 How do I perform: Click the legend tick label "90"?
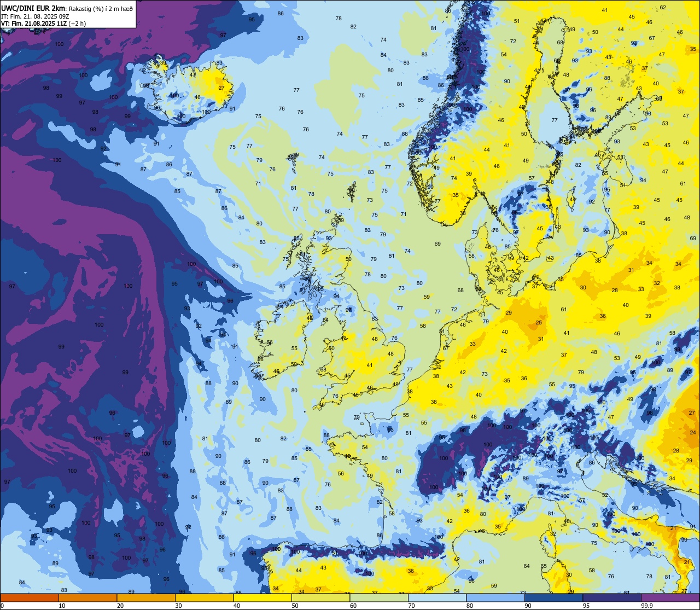pyautogui.click(x=528, y=606)
